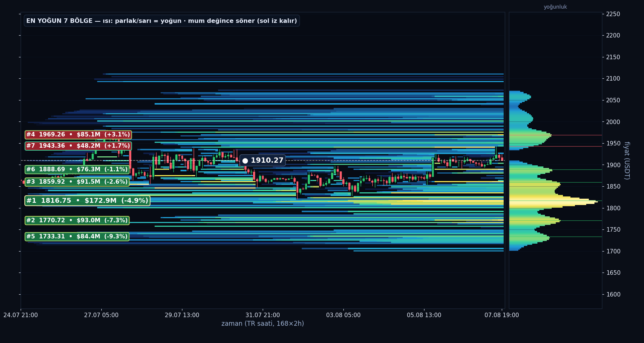This screenshot has width=644, height=343.
Task: Click the 2250 price axis label
Action: 613,14
